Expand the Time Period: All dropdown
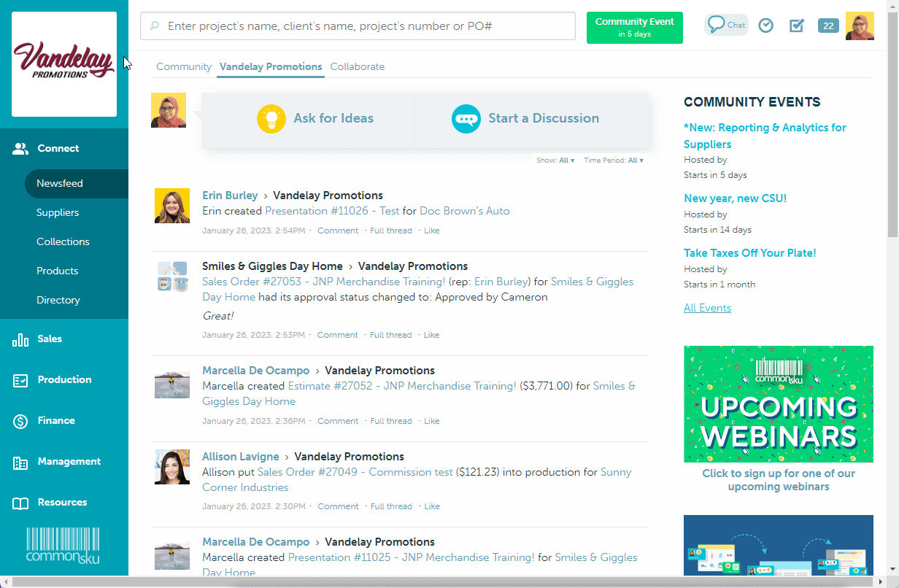The height and width of the screenshot is (588, 899). tap(636, 160)
